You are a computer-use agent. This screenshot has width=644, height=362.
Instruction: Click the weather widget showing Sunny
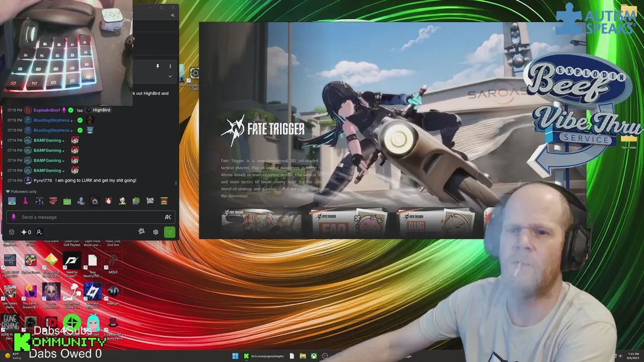[13, 356]
